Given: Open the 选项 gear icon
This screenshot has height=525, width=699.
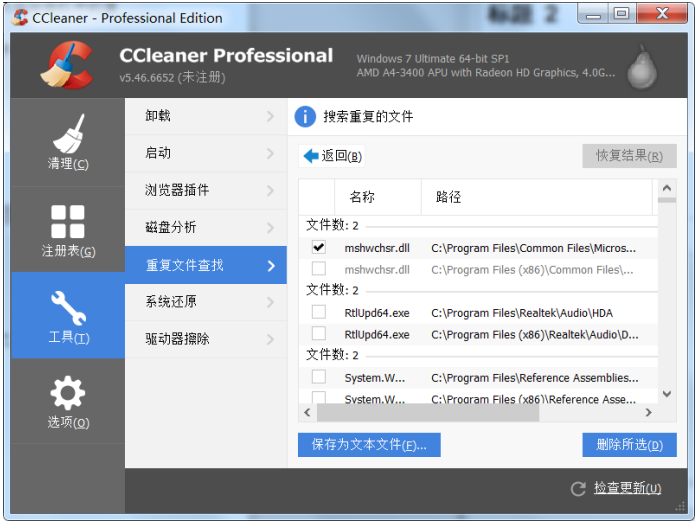Looking at the screenshot, I should click(x=67, y=393).
